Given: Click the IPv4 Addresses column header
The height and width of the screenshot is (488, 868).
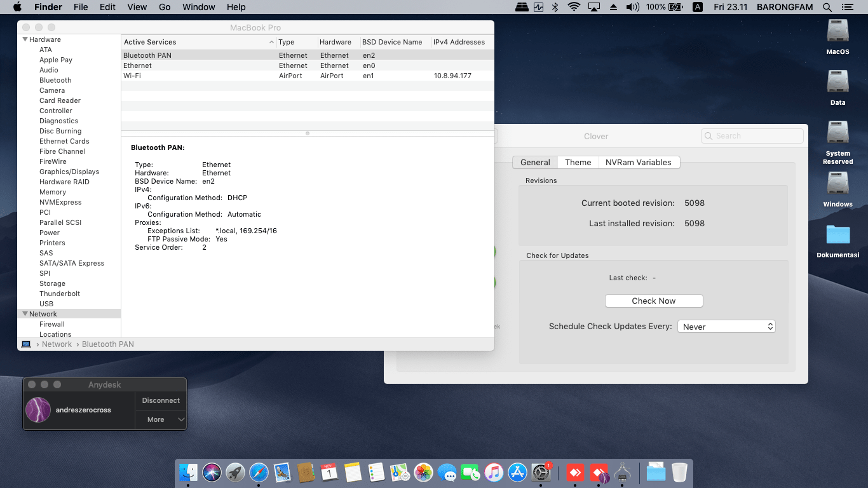Looking at the screenshot, I should pos(462,42).
